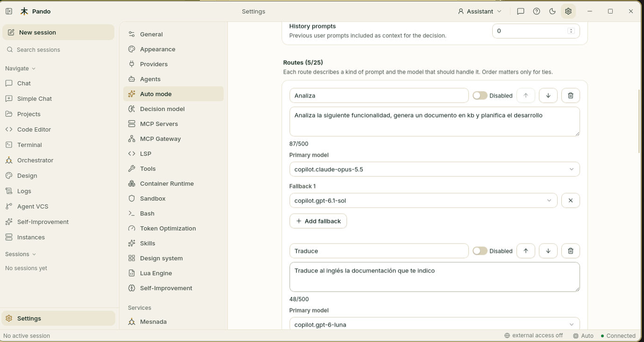Viewport: 644px width, 342px height.
Task: Switch to dark mode moon icon
Action: tap(552, 11)
